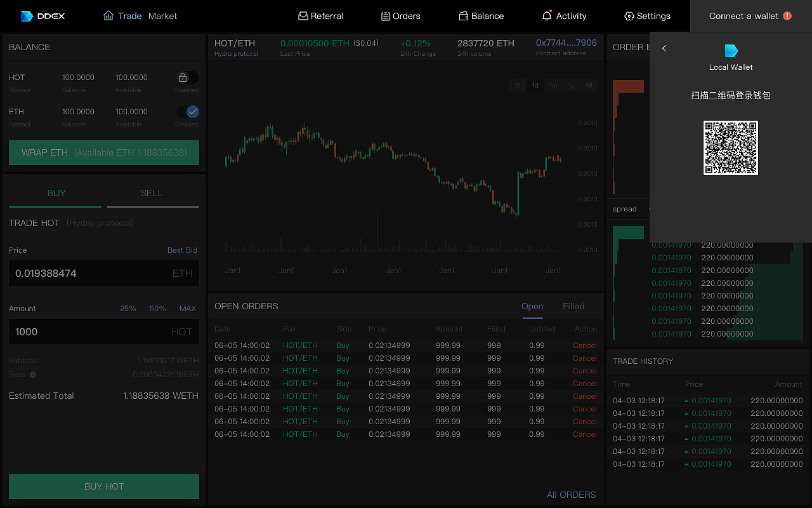Switch to the Filled orders tab
Image resolution: width=812 pixels, height=508 pixels.
(573, 306)
